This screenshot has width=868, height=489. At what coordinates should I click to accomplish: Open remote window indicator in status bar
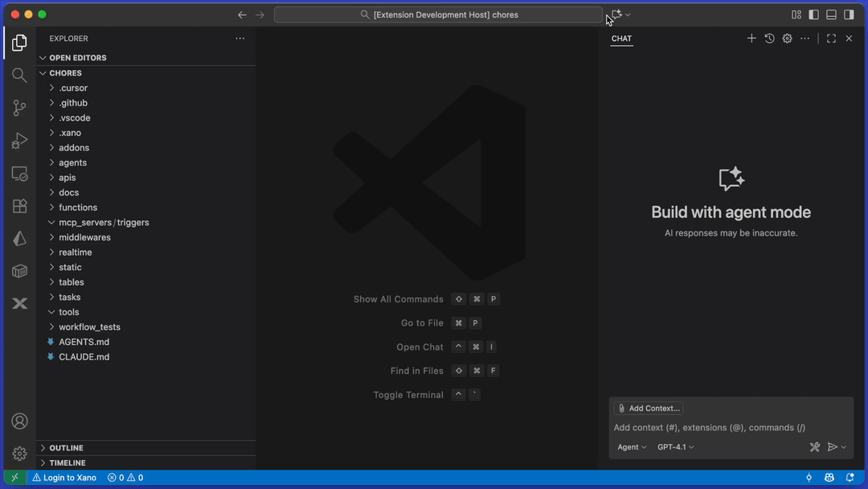coord(15,478)
